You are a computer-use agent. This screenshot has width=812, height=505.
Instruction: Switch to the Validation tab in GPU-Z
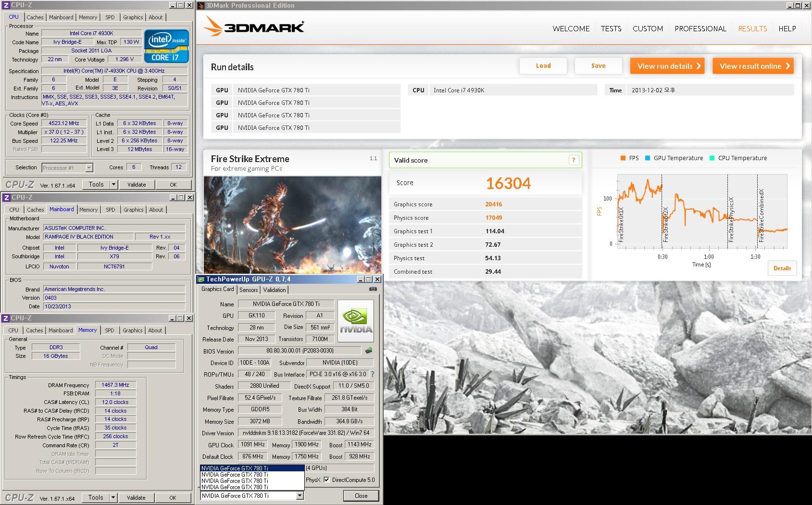tap(275, 290)
